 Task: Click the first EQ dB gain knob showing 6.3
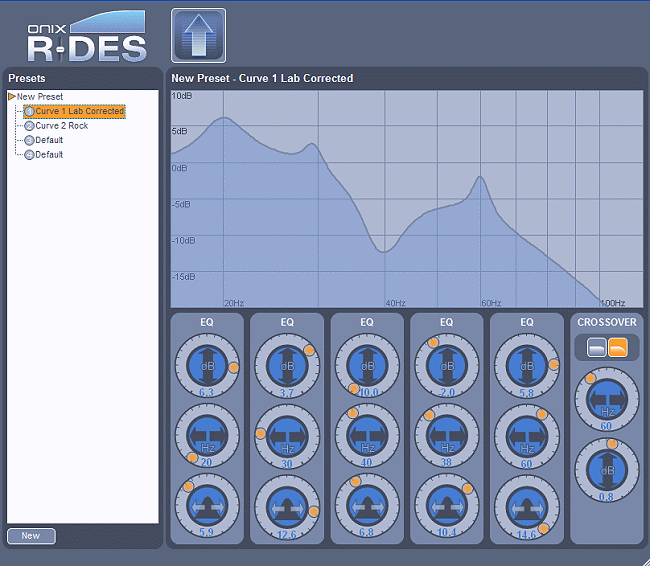(207, 366)
